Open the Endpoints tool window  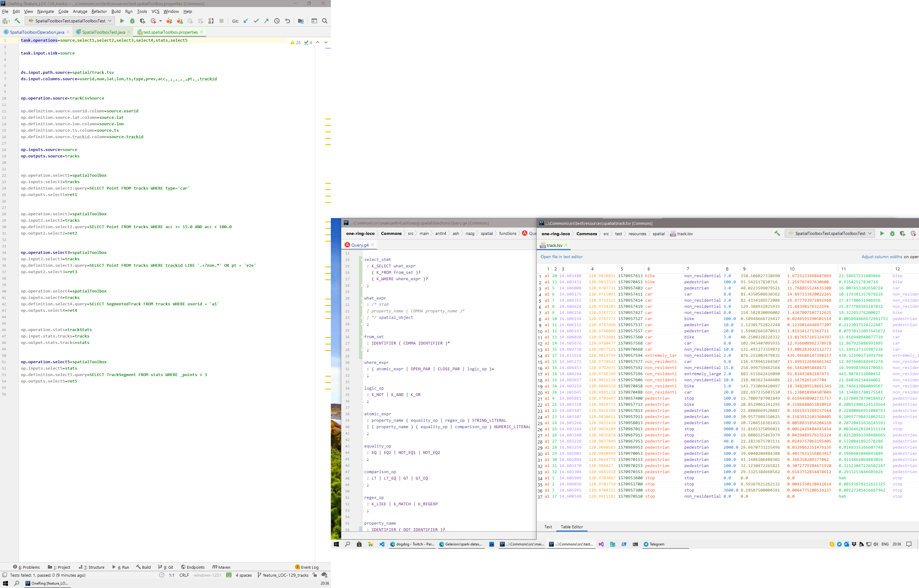193,567
